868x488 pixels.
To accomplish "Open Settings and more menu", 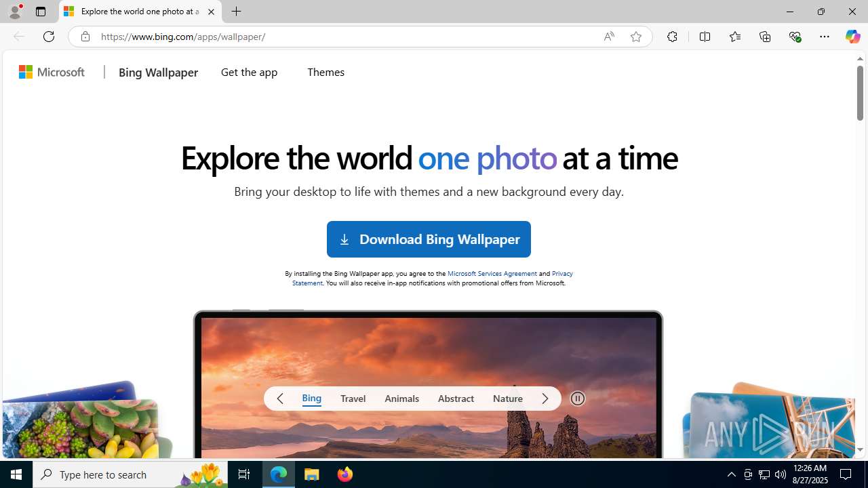I will point(824,37).
